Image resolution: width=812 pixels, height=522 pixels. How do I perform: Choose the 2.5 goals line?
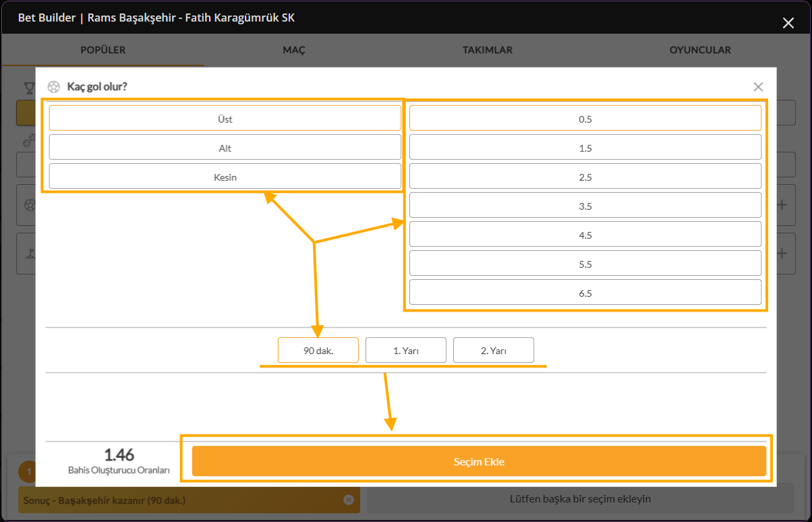[585, 177]
